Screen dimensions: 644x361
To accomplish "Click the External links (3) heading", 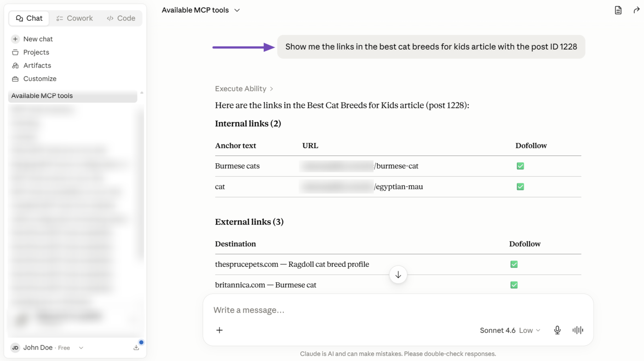I will (x=249, y=222).
